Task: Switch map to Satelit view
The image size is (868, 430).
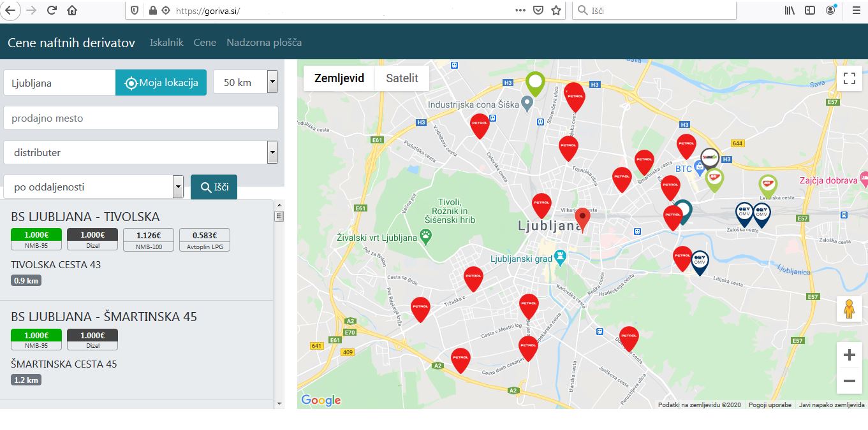Action: click(x=402, y=78)
